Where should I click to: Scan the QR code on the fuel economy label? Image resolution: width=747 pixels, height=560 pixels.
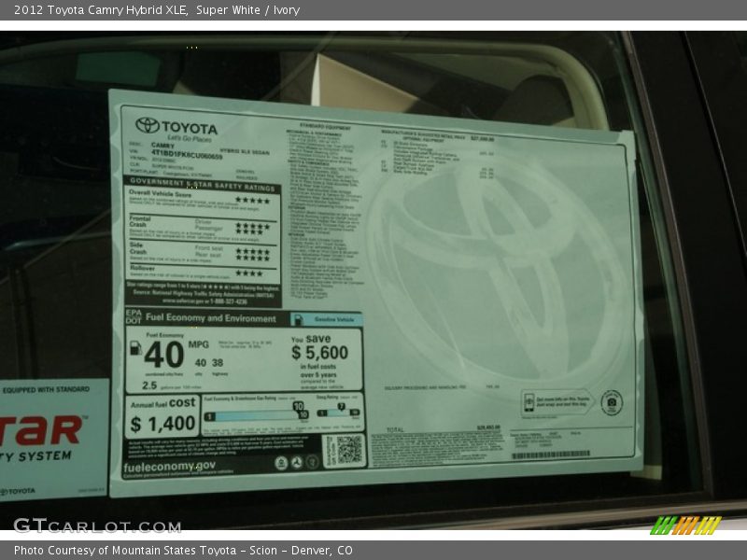tap(350, 449)
